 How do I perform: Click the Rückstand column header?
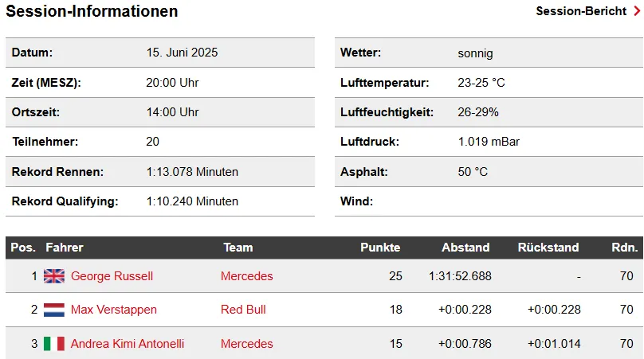point(548,248)
